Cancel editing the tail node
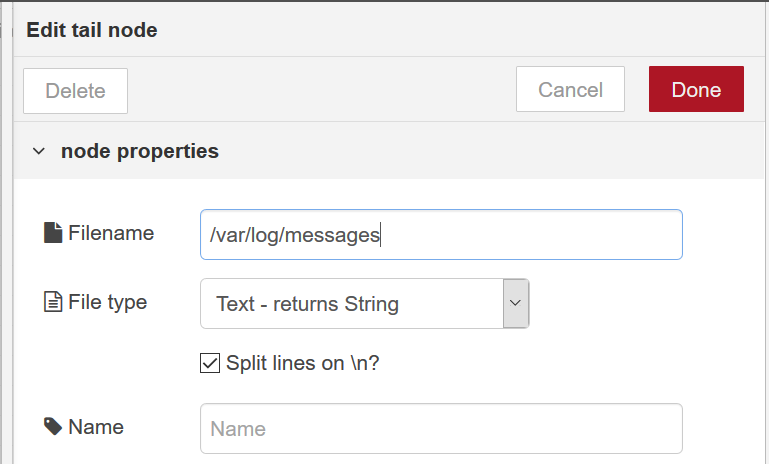 click(x=570, y=89)
